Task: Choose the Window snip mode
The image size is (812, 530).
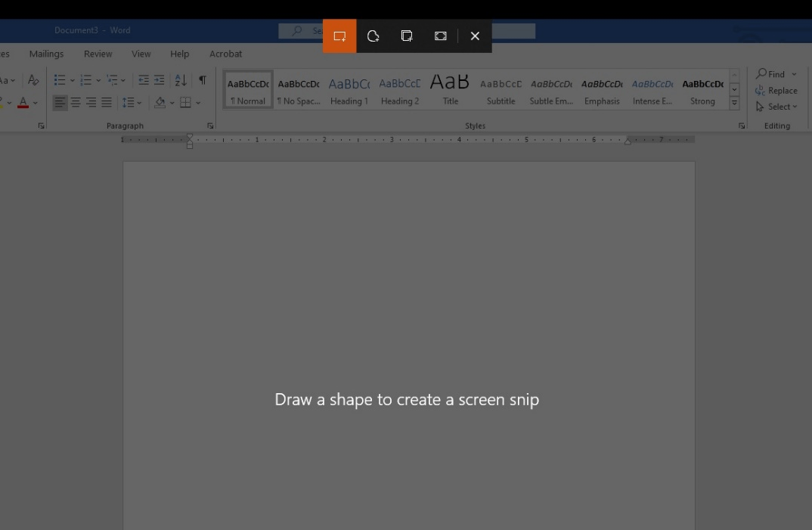Action: pos(407,36)
